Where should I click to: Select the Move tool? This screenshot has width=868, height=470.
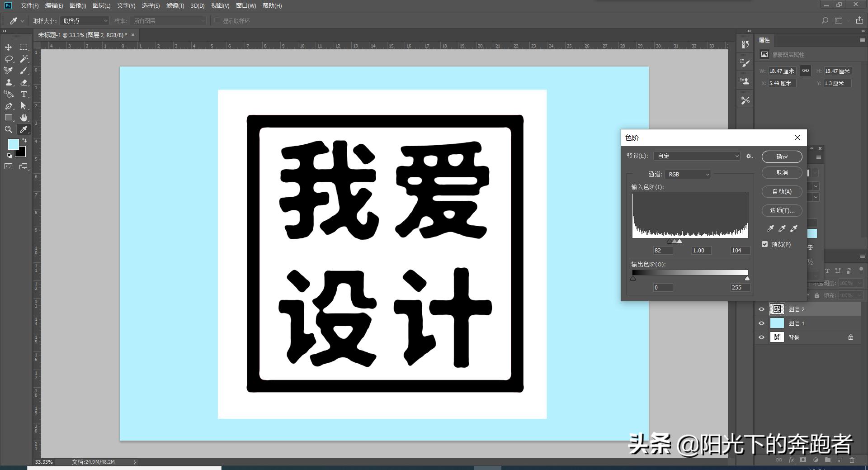click(x=8, y=47)
